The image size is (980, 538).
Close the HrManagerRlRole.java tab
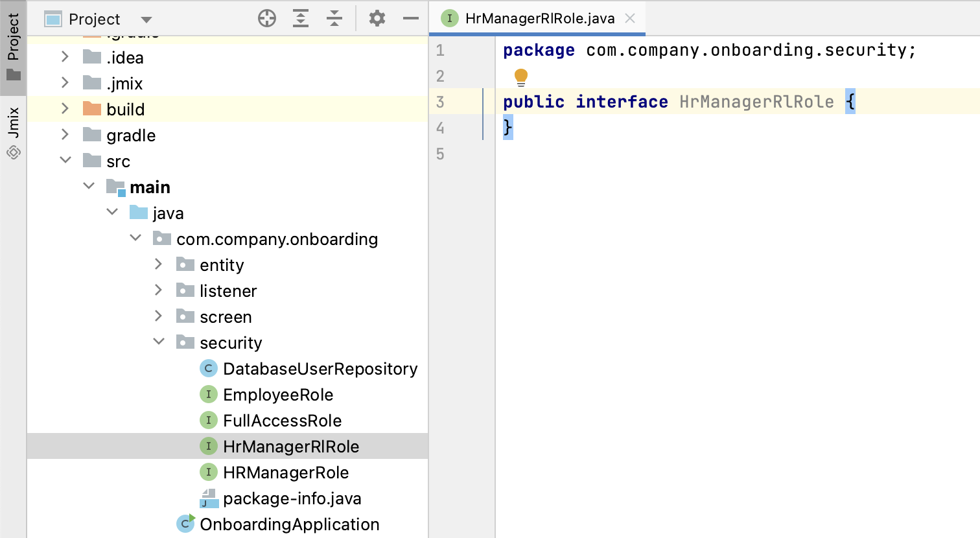[630, 19]
